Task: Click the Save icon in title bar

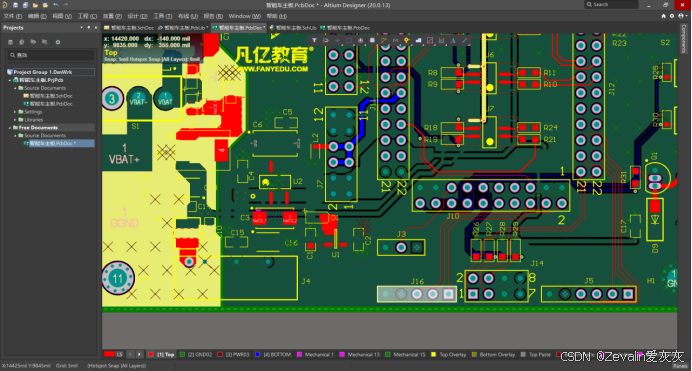Action: tap(15, 5)
